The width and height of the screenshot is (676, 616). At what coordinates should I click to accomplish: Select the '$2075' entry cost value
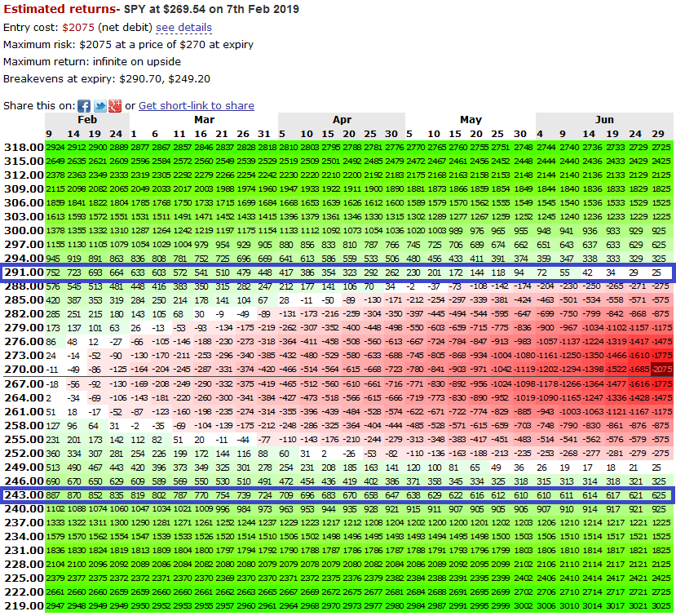click(78, 28)
